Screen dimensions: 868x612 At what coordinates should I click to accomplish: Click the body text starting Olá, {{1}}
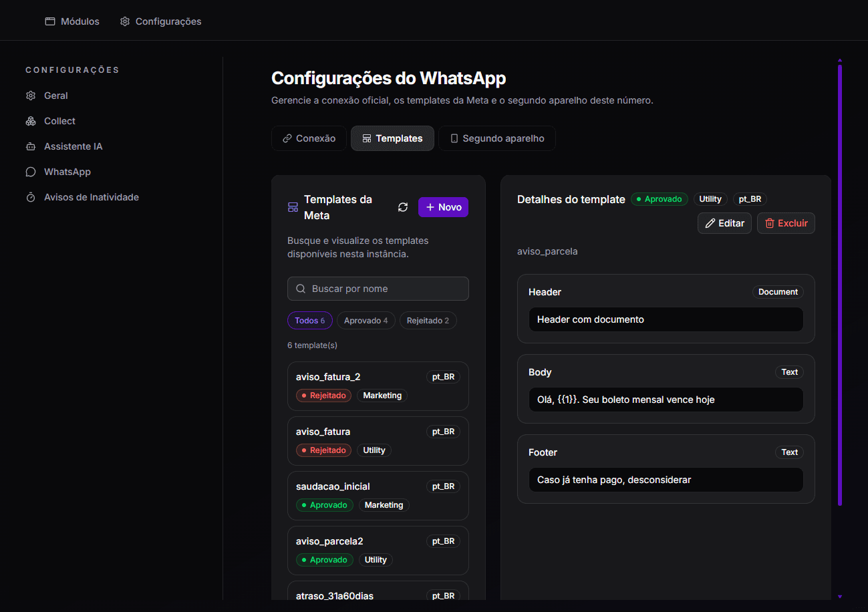click(x=626, y=400)
